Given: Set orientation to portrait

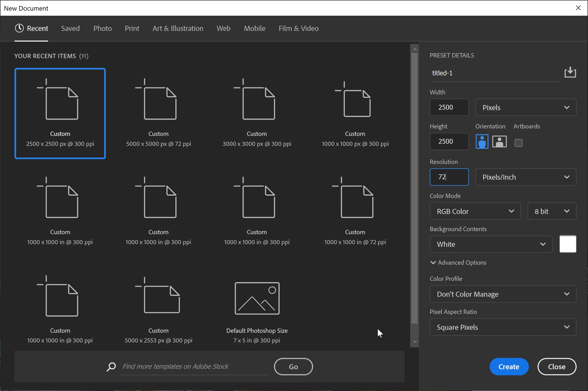Looking at the screenshot, I should [482, 142].
